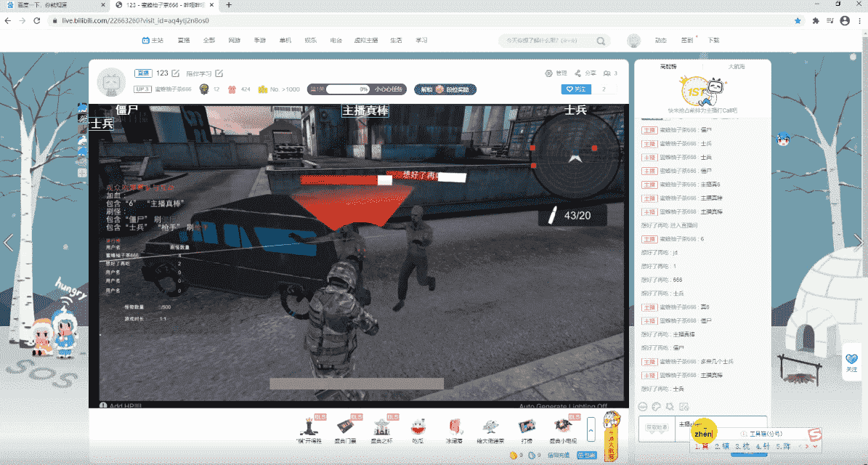The height and width of the screenshot is (465, 868).
Task: Switch to the 大航海 tab
Action: point(737,66)
